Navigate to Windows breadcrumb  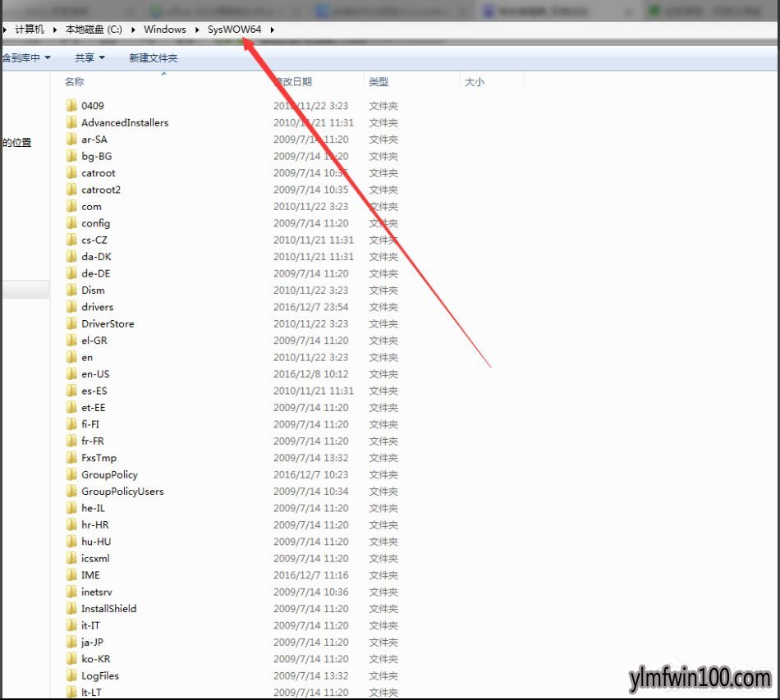point(165,30)
